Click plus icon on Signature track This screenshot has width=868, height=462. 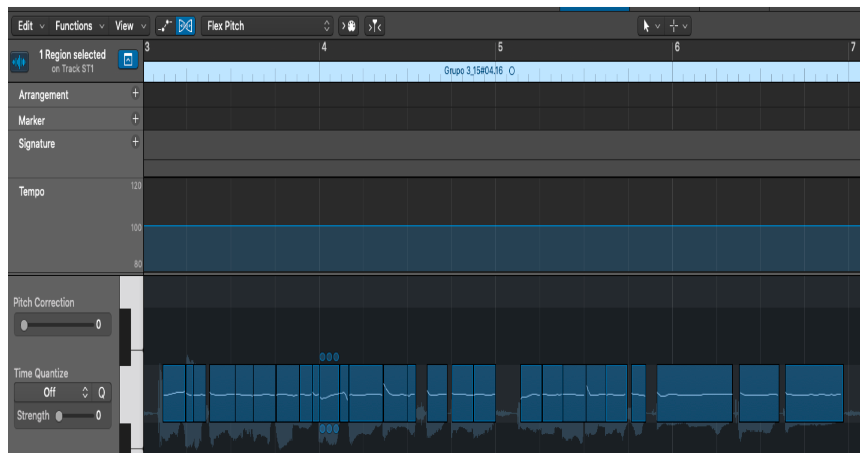[x=135, y=142]
